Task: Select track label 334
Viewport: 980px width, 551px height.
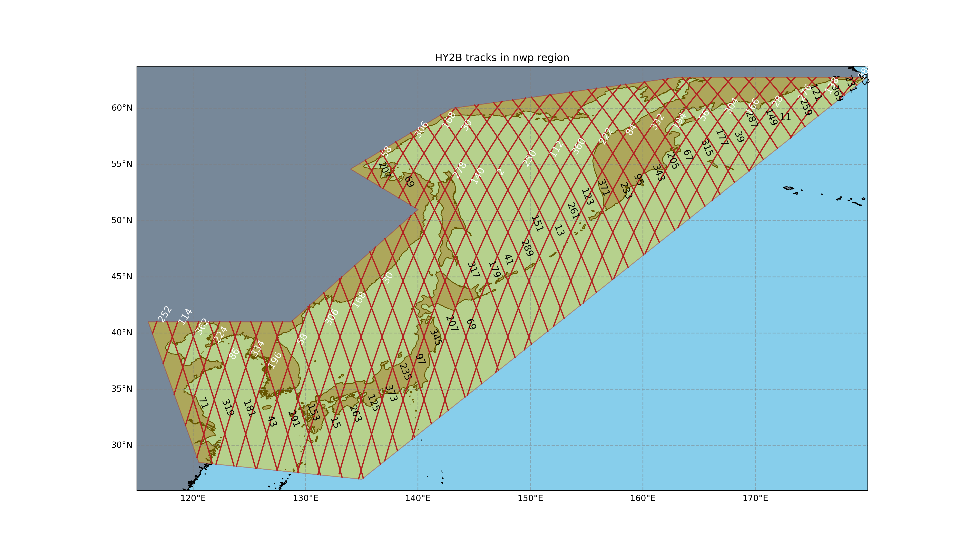Action: click(x=257, y=349)
